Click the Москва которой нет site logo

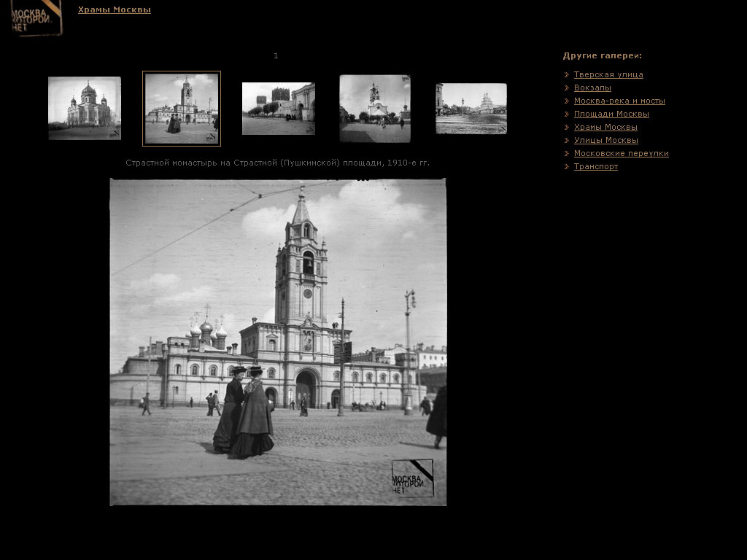pyautogui.click(x=36, y=17)
